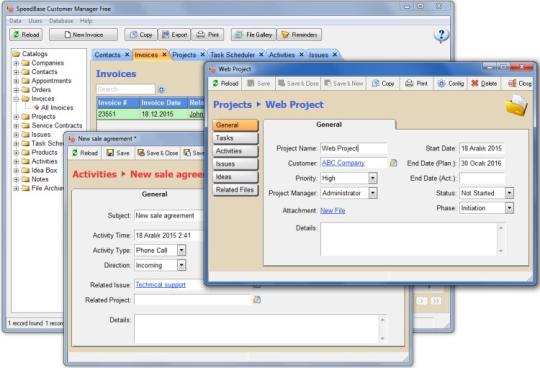The height and width of the screenshot is (368, 540).
Task: Open Reminders from the toolbar
Action: [299, 35]
